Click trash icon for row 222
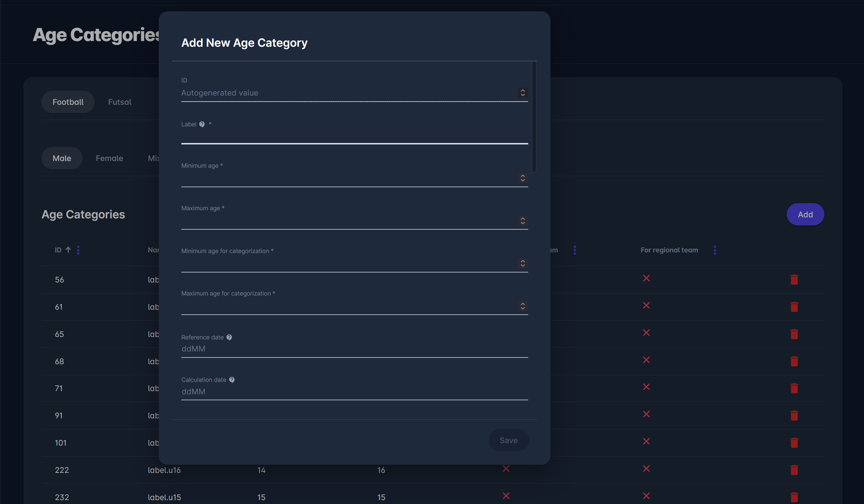The width and height of the screenshot is (864, 504). [794, 470]
